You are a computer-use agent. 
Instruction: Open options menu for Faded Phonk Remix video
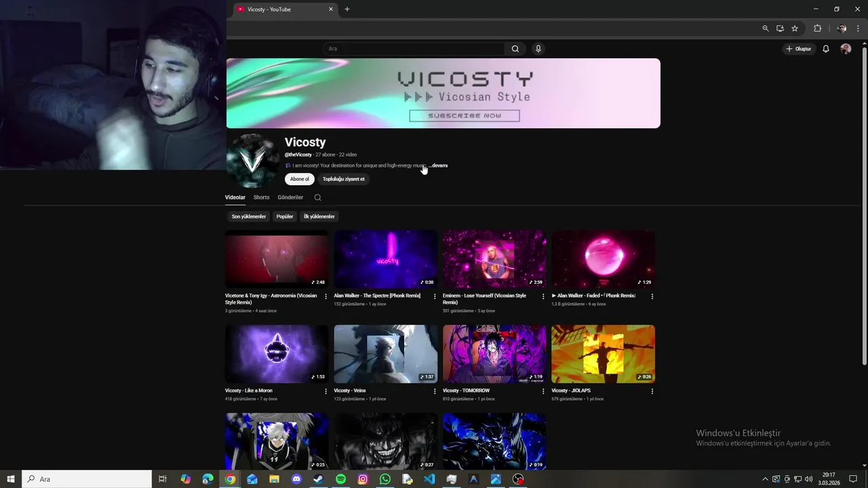coord(652,296)
